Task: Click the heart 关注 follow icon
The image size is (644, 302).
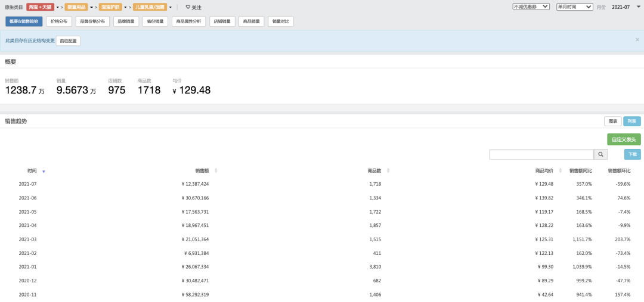Action: [x=188, y=7]
